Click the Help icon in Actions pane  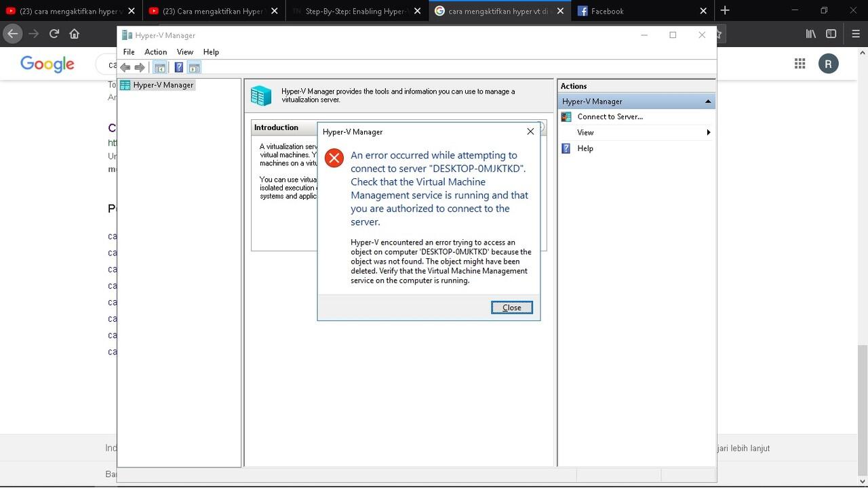point(566,148)
